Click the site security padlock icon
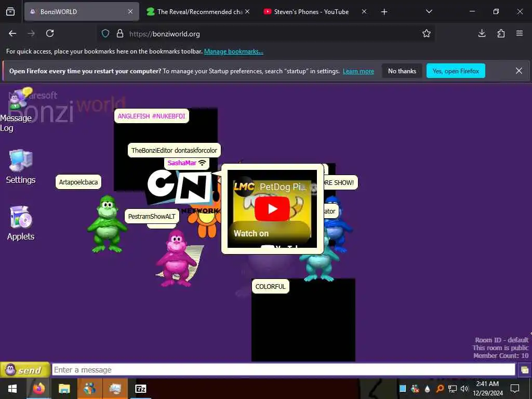Viewport: 532px width, 399px height. click(120, 34)
